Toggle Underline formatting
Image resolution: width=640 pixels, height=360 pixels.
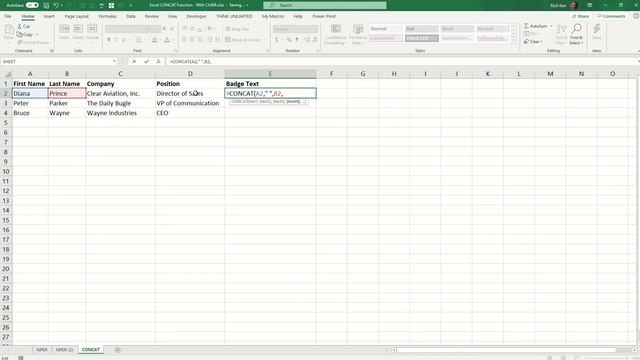[x=124, y=40]
